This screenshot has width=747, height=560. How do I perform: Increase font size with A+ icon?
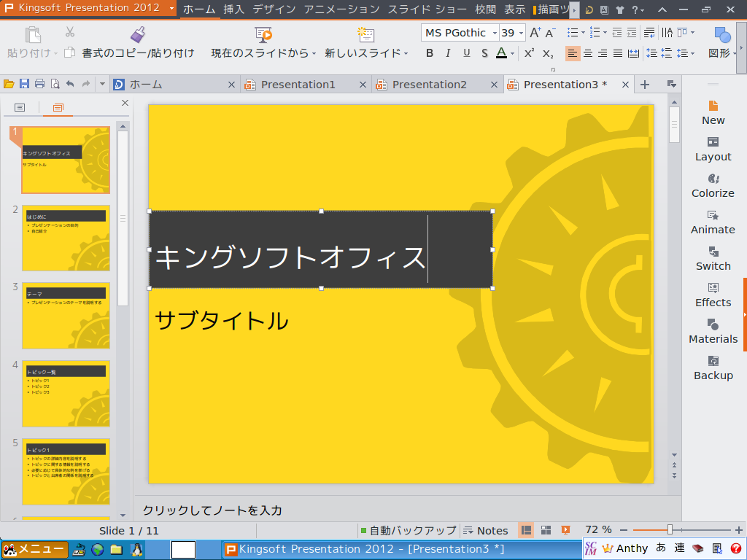click(535, 32)
